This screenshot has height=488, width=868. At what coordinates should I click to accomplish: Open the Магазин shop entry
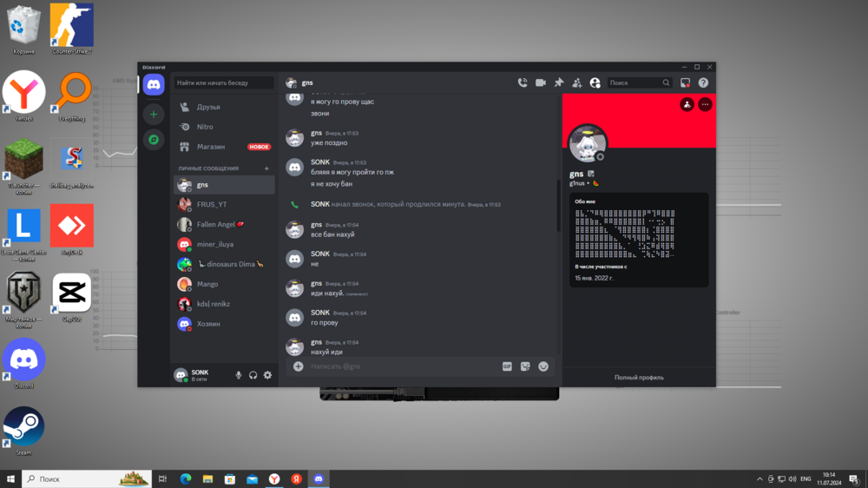tap(224, 147)
